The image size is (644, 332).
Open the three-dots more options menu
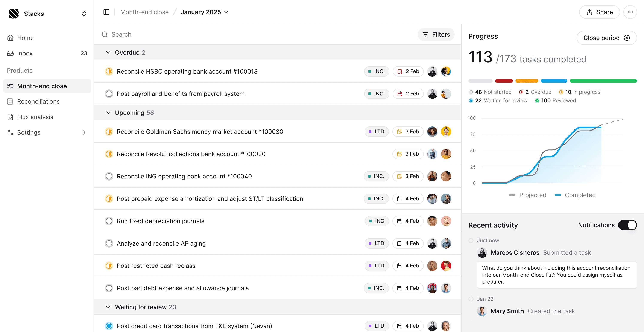pyautogui.click(x=630, y=12)
